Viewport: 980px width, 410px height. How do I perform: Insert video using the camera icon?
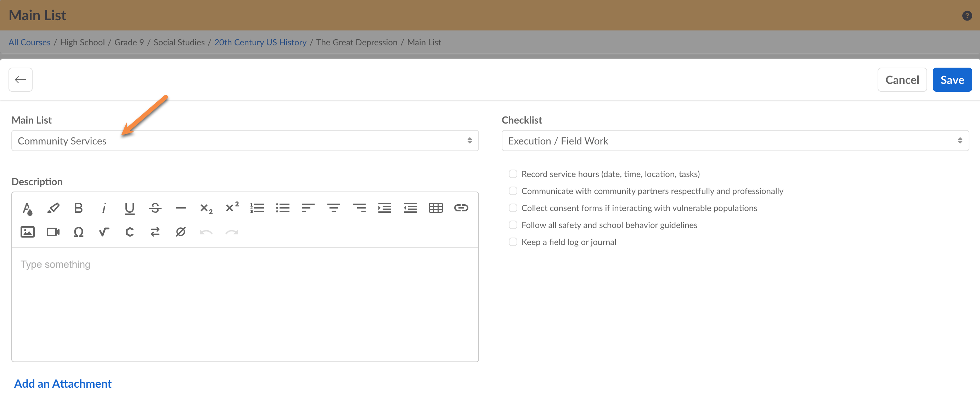[x=53, y=232]
